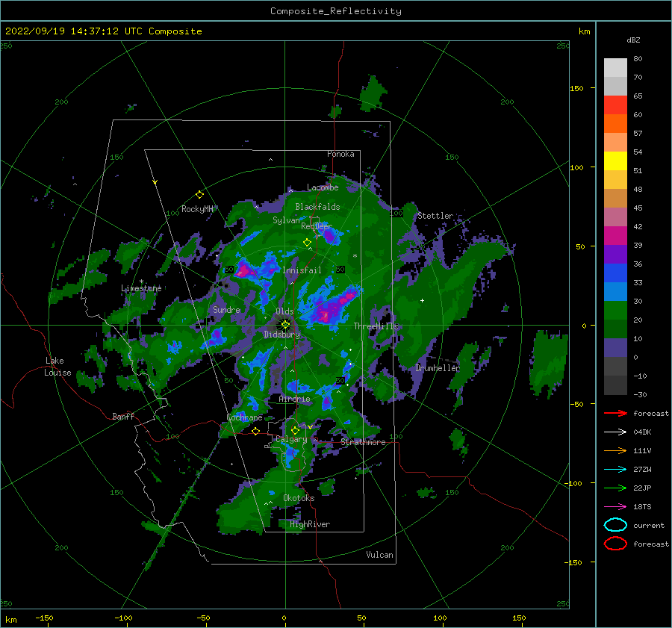Click the 'current' legend label

point(648,525)
